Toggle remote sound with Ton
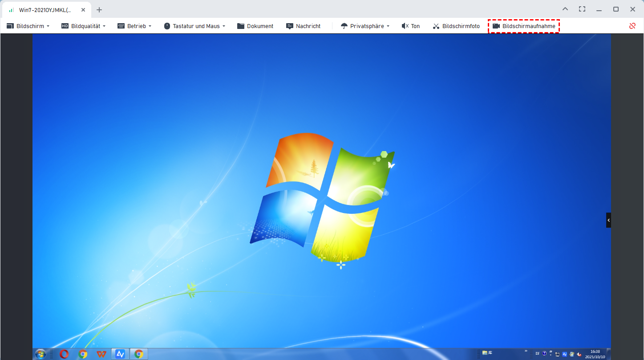The height and width of the screenshot is (360, 644). [x=410, y=26]
